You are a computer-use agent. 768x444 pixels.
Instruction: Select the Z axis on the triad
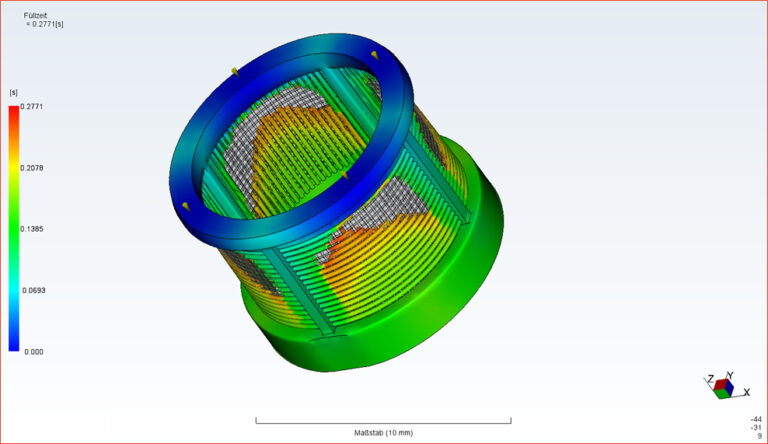pyautogui.click(x=708, y=380)
